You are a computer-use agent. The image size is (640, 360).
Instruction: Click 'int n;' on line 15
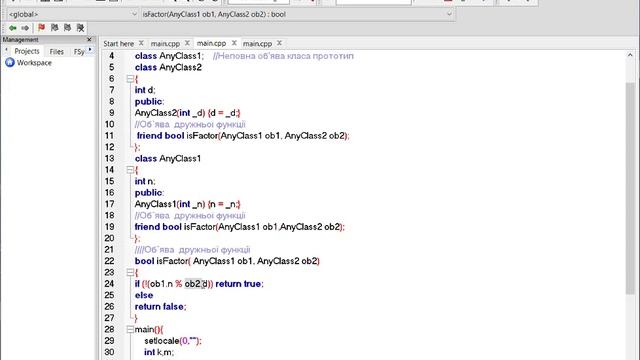145,182
